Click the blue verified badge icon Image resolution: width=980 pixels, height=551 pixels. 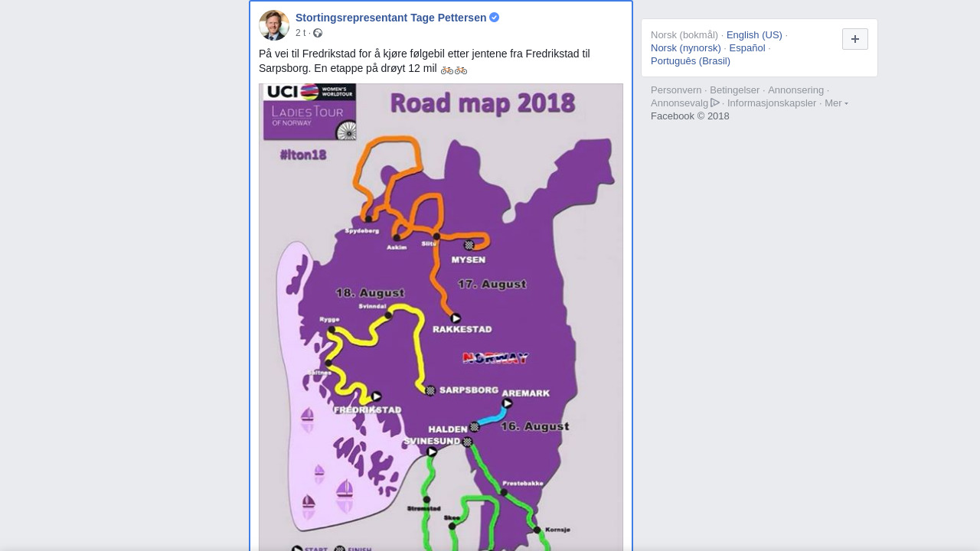click(495, 18)
